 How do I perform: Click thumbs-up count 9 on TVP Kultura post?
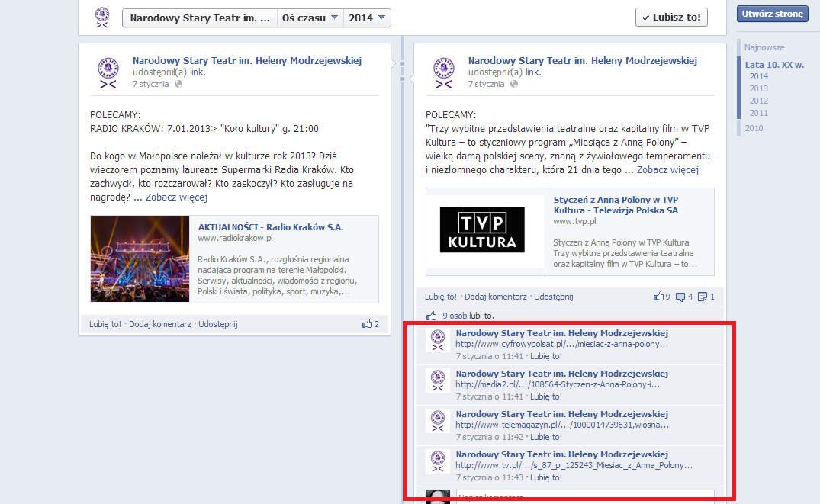coord(661,297)
